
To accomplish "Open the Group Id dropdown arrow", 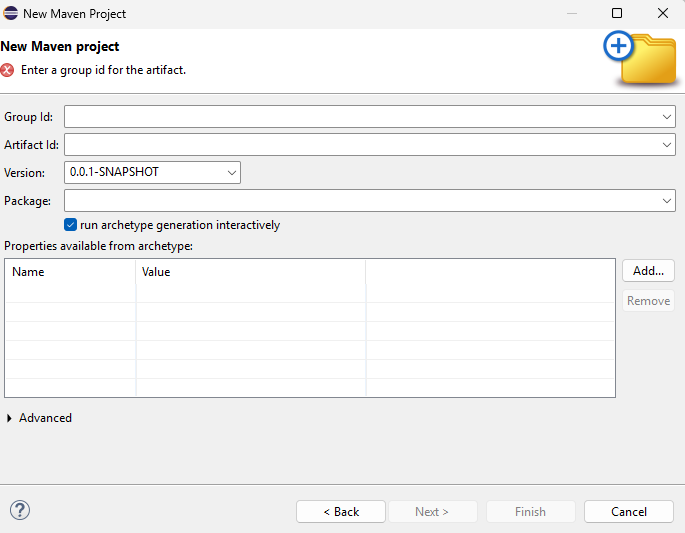I will (667, 117).
